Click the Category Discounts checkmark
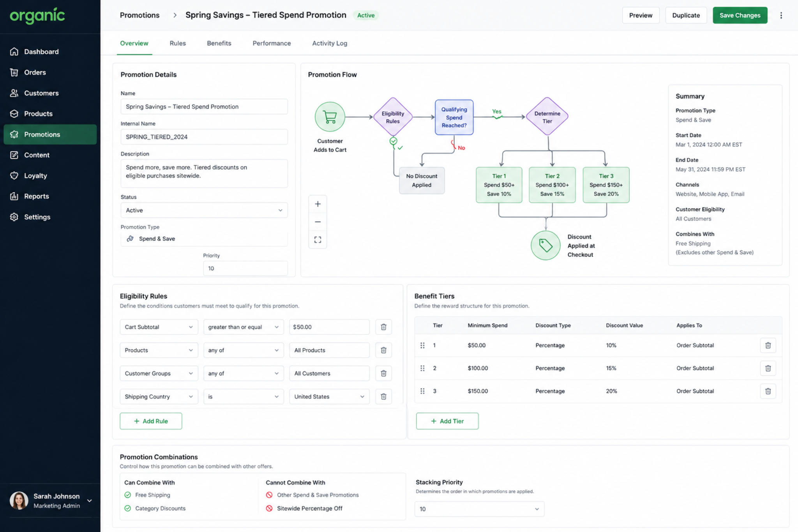Screen dimensions: 798x532 click(128, 508)
